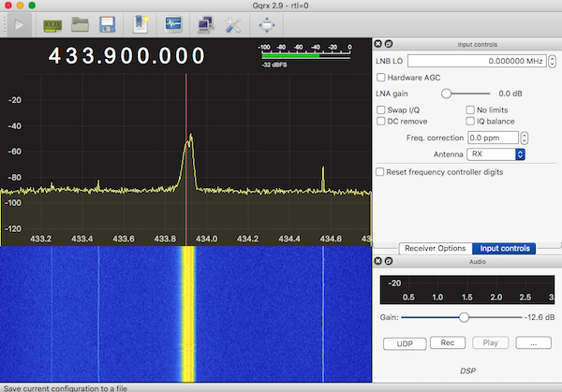Save configuration with the floppy disk icon
The height and width of the screenshot is (392, 562).
[108, 24]
